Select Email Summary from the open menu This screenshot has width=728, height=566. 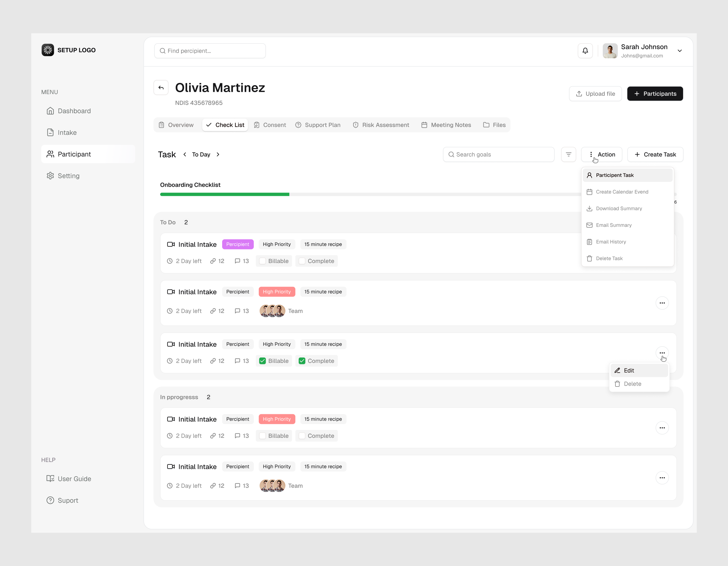pyautogui.click(x=613, y=225)
